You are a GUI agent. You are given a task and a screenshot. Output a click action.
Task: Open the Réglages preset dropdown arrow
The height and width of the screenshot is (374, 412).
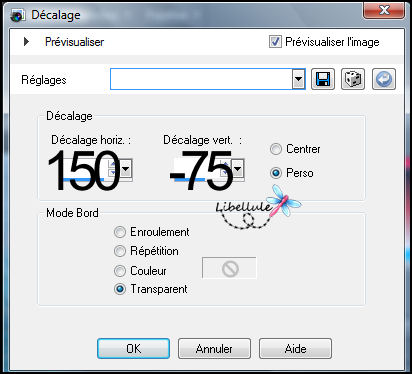(x=298, y=79)
